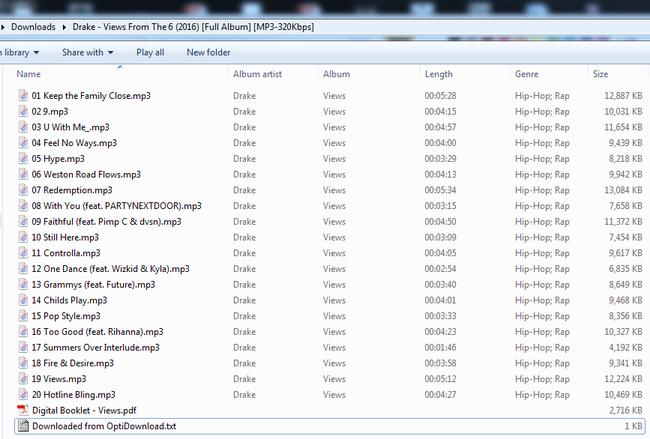Sort by Album column header
The height and width of the screenshot is (439, 650).
(336, 74)
